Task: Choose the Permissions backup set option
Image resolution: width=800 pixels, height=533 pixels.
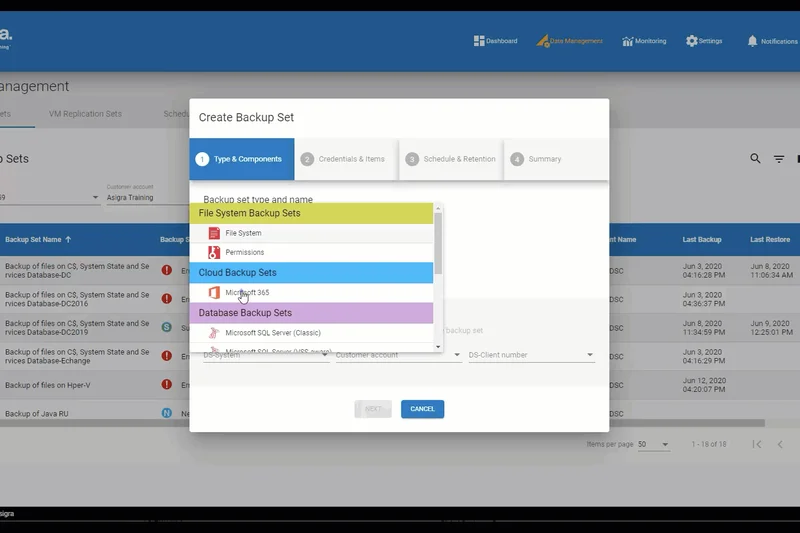Action: [244, 253]
